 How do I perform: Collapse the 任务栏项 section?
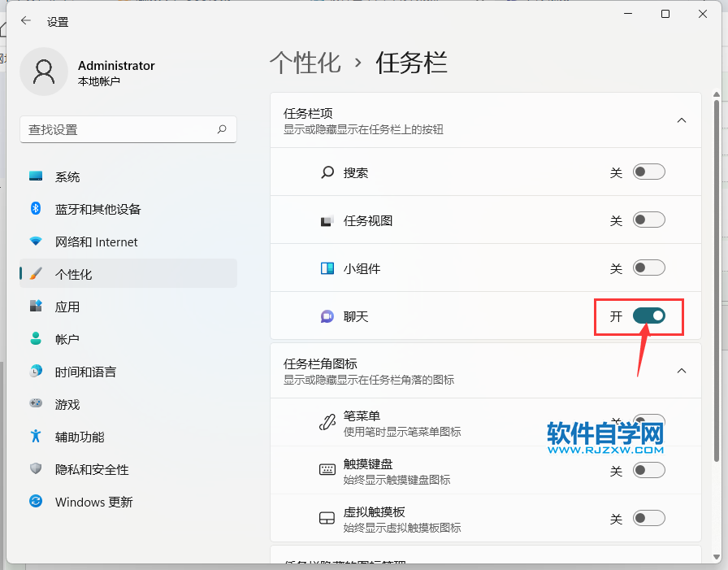682,120
